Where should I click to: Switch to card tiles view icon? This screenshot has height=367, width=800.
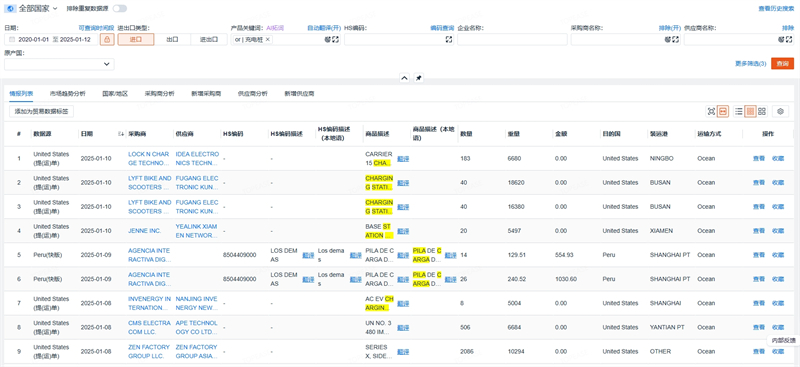(762, 111)
